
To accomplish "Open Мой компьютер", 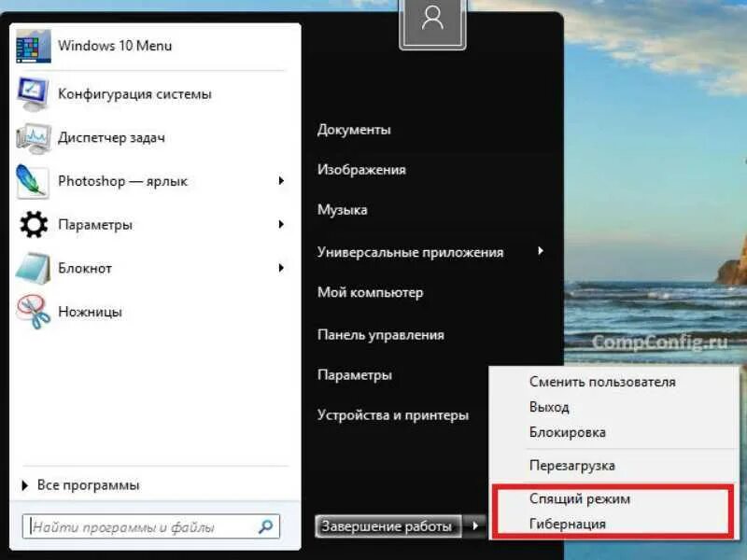I will click(370, 292).
